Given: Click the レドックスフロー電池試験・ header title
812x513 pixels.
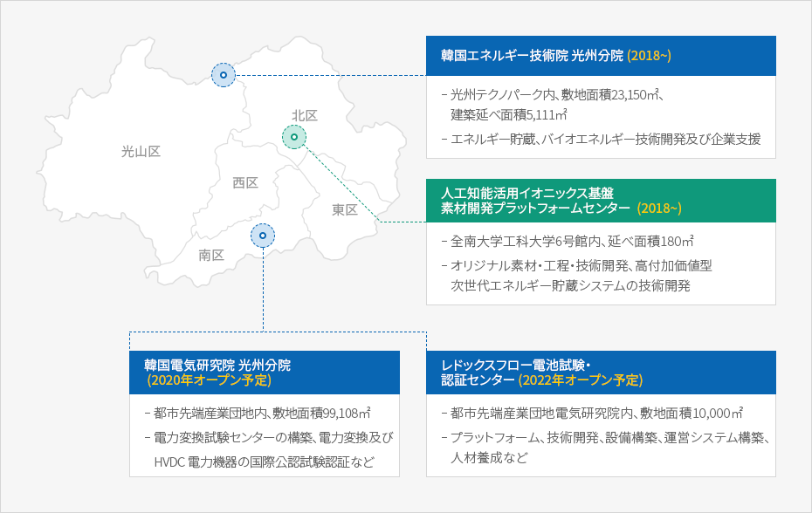Looking at the screenshot, I should tap(516, 365).
